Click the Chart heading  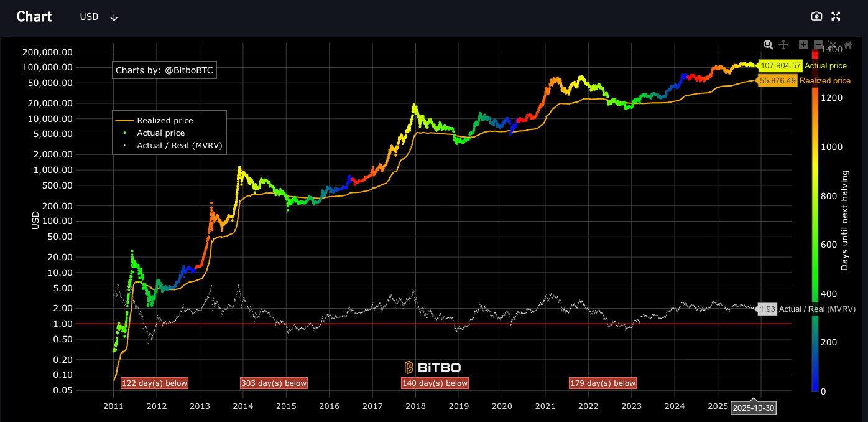(34, 17)
